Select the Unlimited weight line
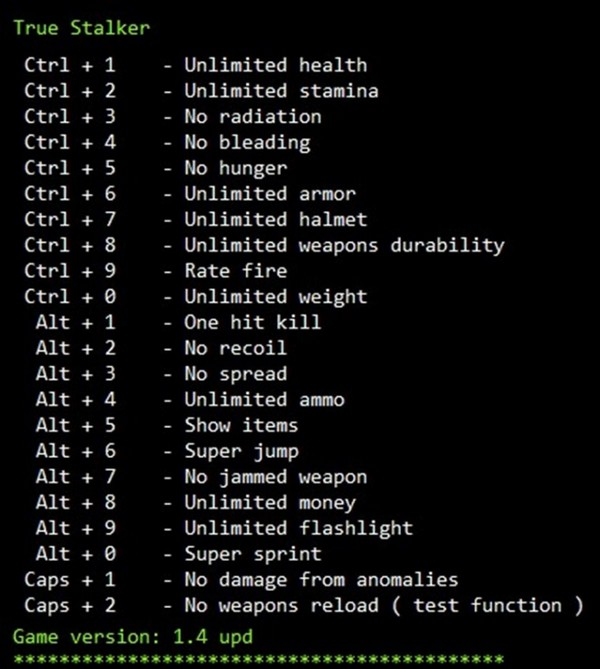Viewport: 600px width, 669px height. [275, 297]
